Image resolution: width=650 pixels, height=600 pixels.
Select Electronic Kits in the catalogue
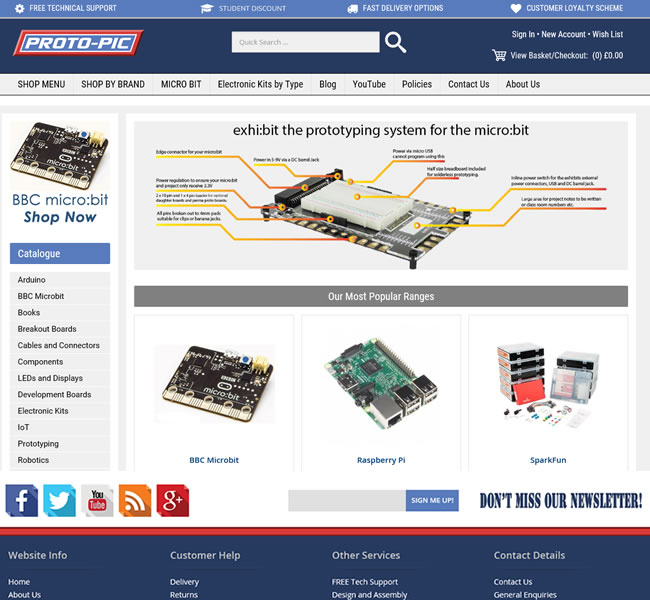[x=43, y=411]
